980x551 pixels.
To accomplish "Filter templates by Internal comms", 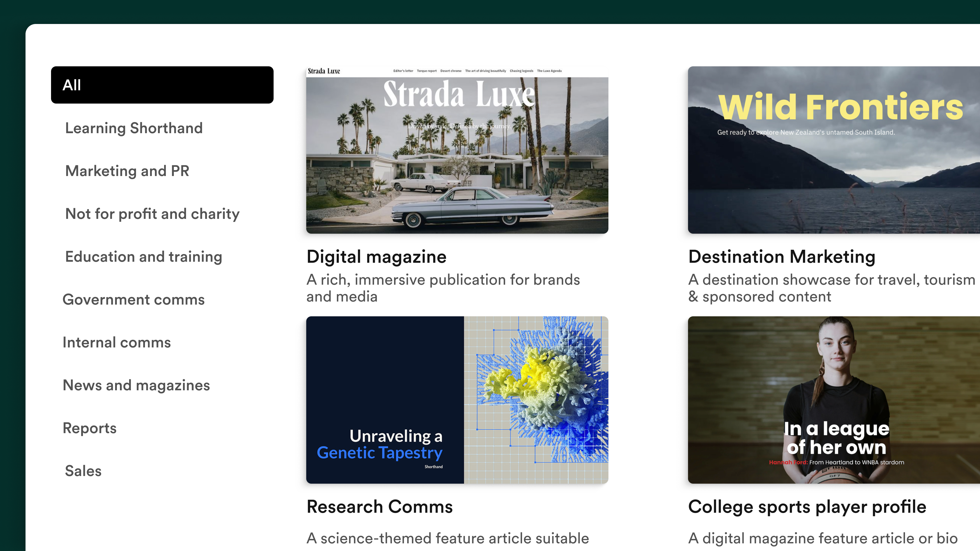I will pyautogui.click(x=117, y=342).
